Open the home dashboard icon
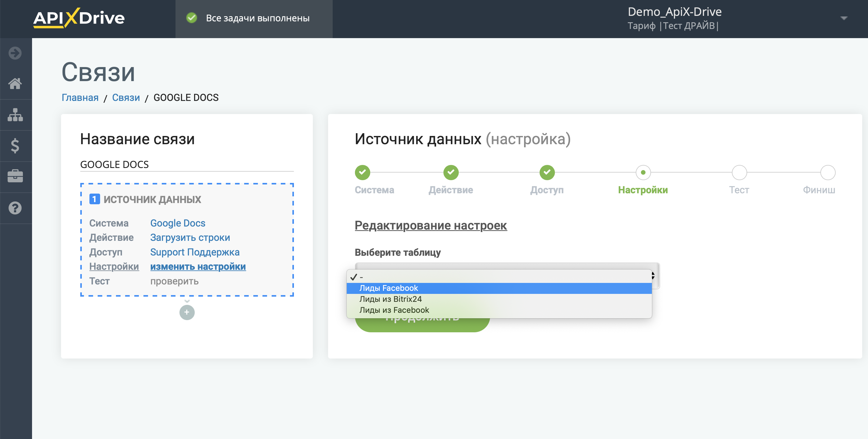Viewport: 868px width, 439px height. click(15, 84)
